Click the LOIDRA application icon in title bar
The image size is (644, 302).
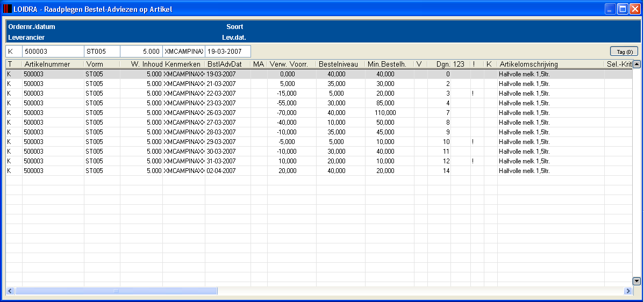[8, 9]
